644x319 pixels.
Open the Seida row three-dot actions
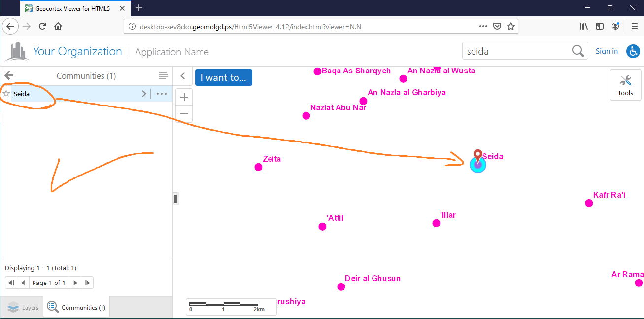(x=162, y=94)
